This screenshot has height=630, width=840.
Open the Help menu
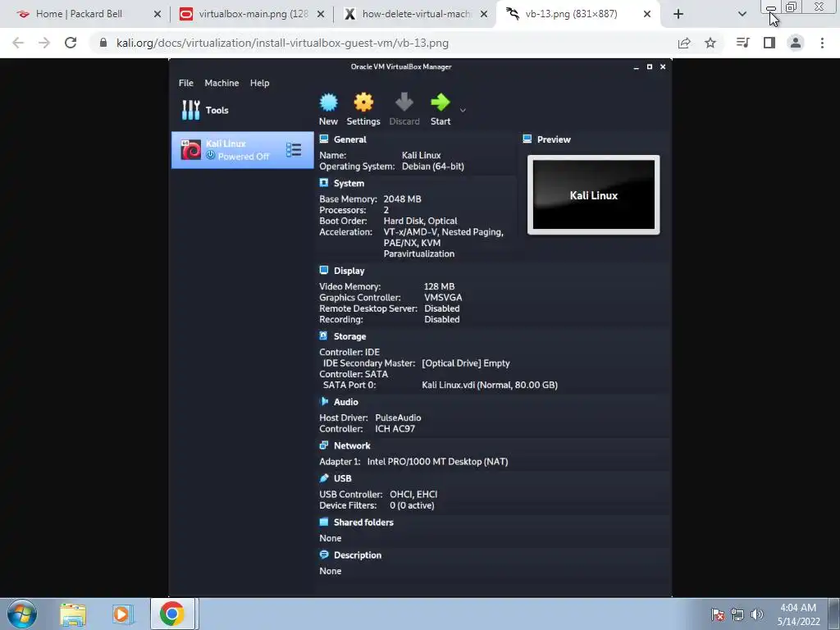(x=260, y=83)
